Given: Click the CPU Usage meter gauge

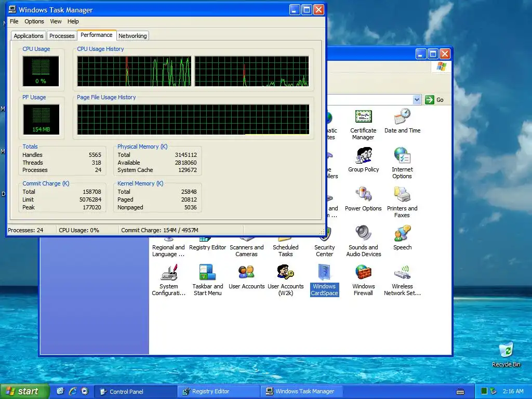Looking at the screenshot, I should [41, 71].
